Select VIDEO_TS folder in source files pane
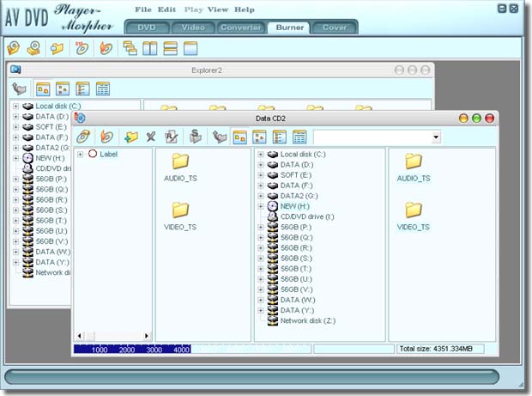 414,216
